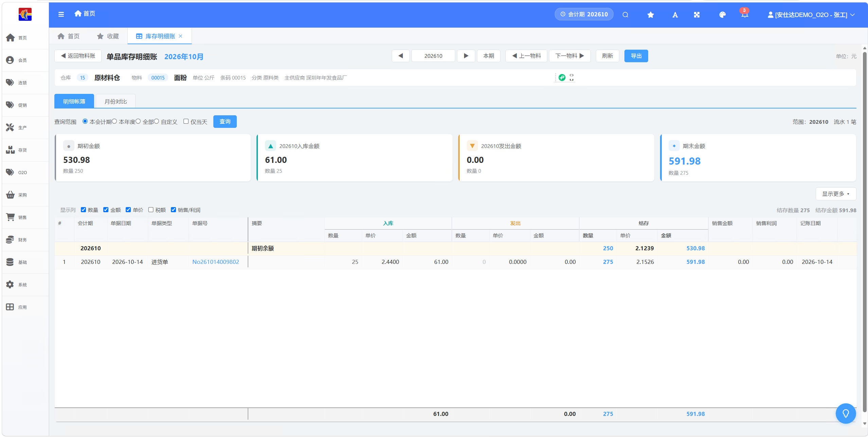Click the 导出 export button
Screen dimensions: 868x437
click(x=636, y=56)
